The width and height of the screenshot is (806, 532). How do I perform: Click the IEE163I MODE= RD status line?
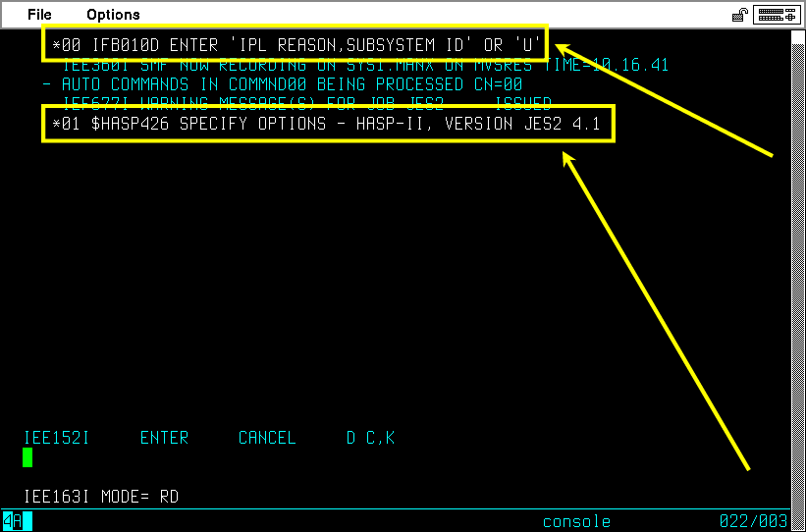[x=101, y=497]
